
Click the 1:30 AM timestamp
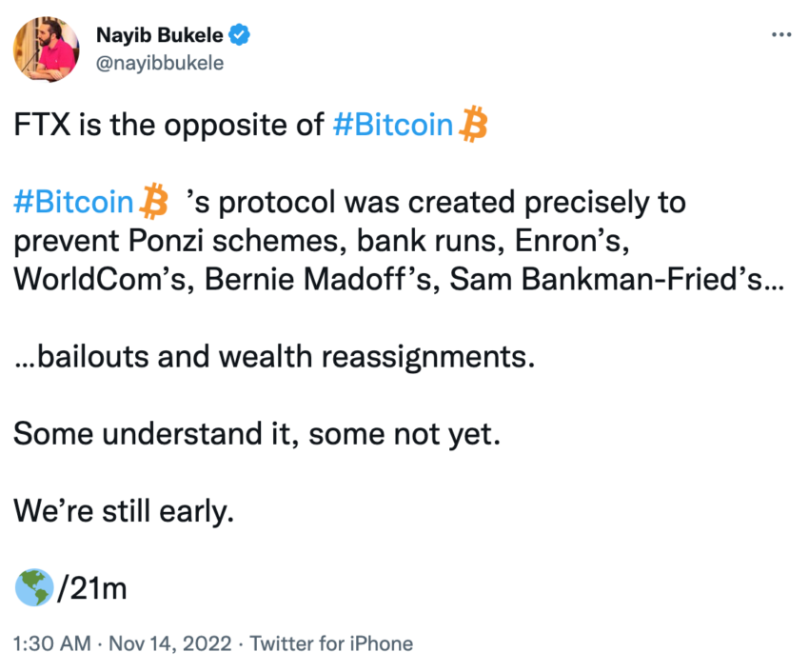pos(49,643)
